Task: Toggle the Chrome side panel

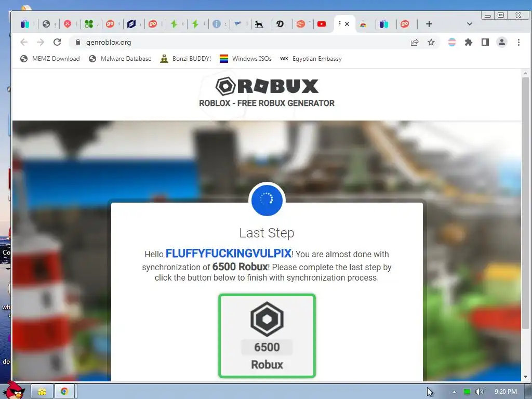Action: pos(485,42)
